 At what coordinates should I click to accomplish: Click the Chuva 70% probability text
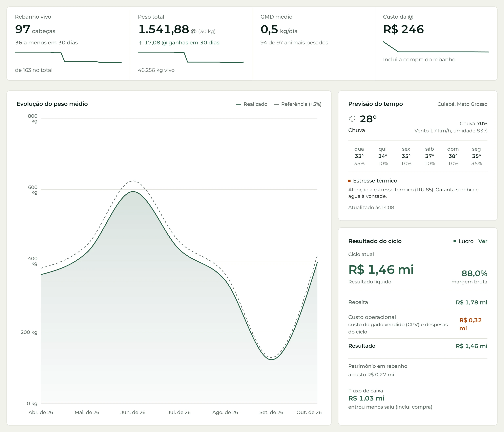pos(473,124)
